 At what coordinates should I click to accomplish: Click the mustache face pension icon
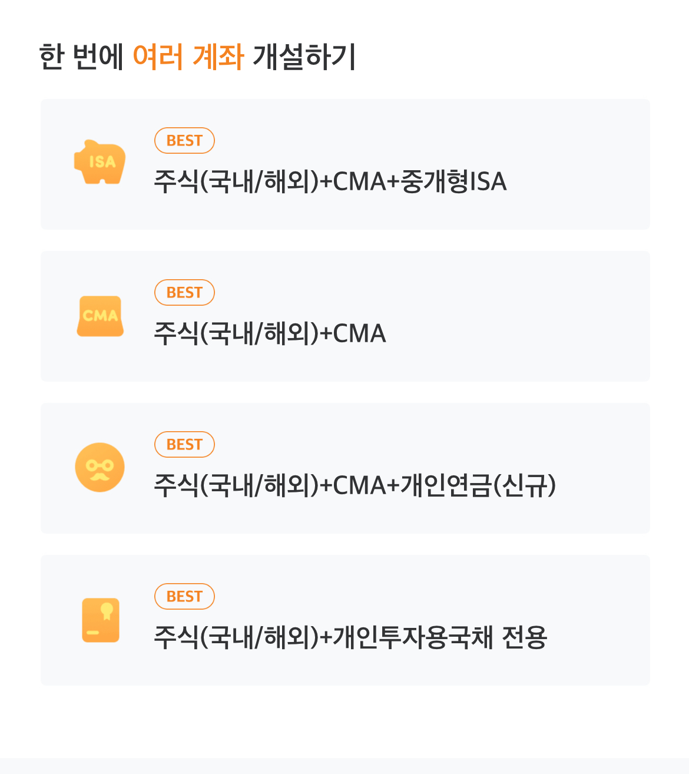click(100, 467)
